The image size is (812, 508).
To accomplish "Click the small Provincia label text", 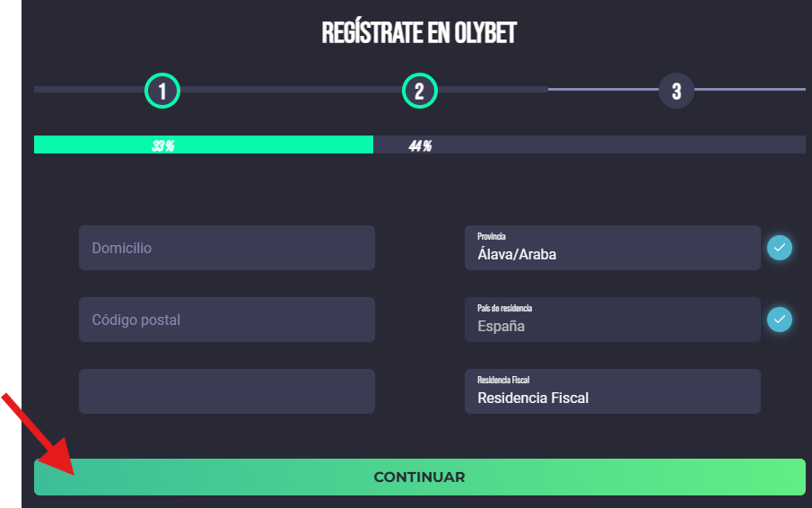I will pos(492,236).
